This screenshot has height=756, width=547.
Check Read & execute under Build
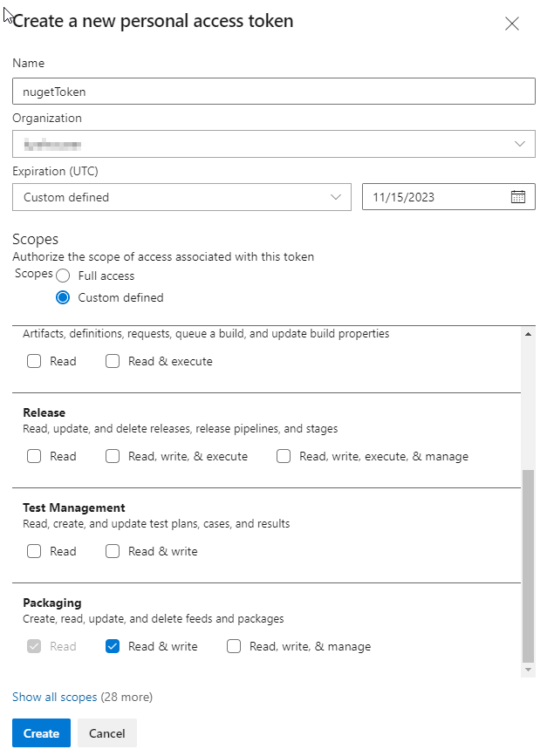pos(113,360)
